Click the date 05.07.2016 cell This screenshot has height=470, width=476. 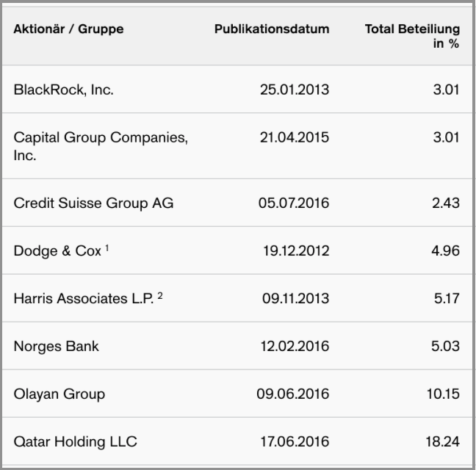[x=294, y=203]
